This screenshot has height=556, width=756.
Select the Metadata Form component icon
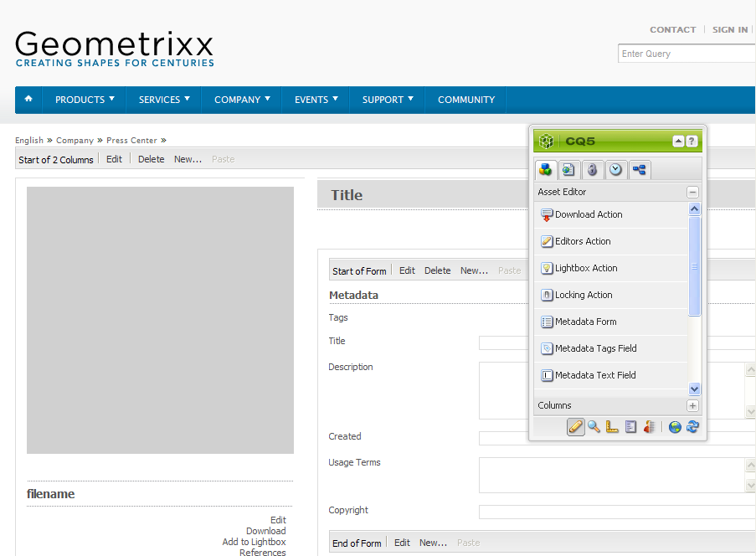coord(546,322)
